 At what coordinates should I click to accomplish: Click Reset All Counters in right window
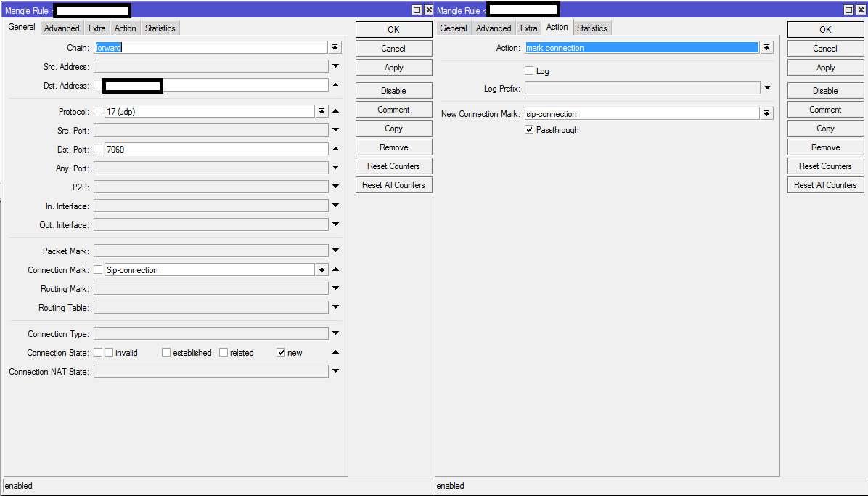825,184
